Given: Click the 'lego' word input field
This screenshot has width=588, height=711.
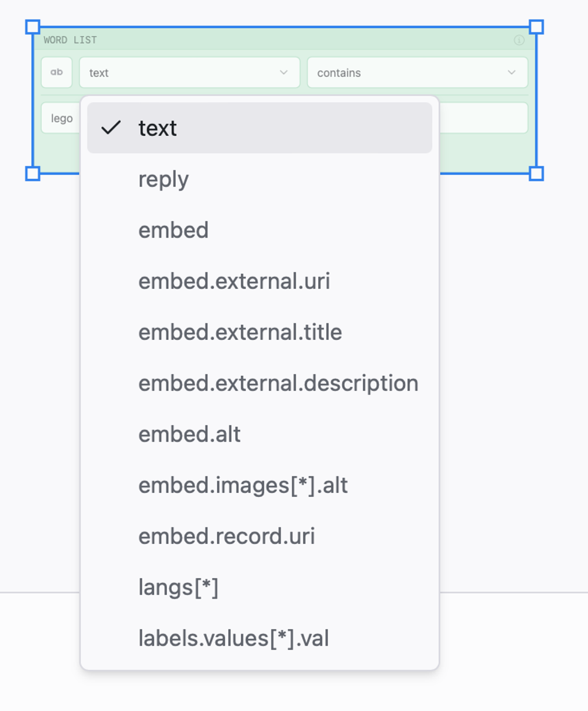Looking at the screenshot, I should pyautogui.click(x=61, y=118).
